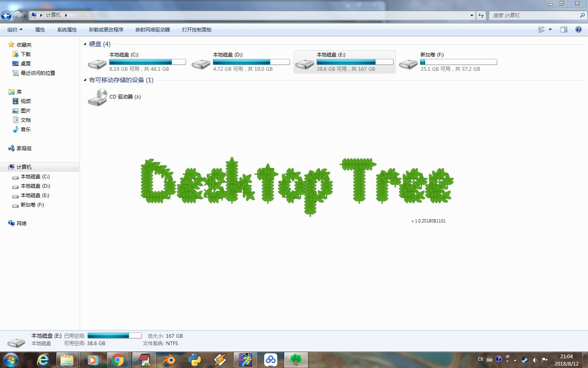Open the Python taskbar icon
Screen dimensions: 588x368
point(194,360)
